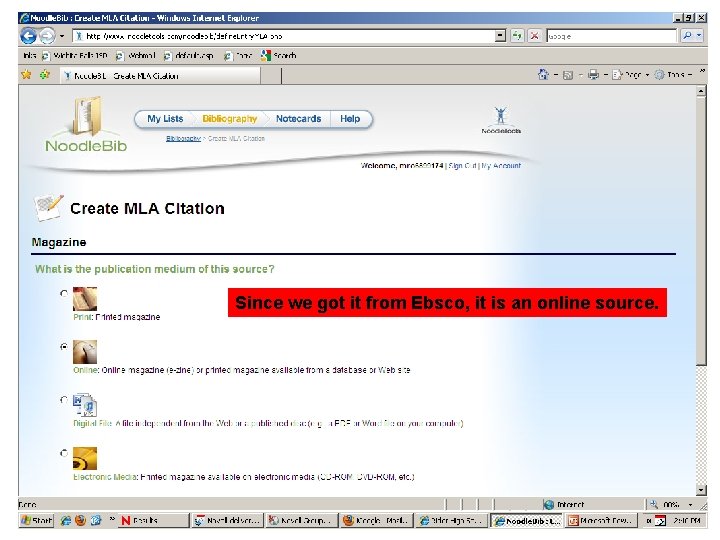The width and height of the screenshot is (720, 540).
Task: Open the Notecards tab
Action: (298, 119)
